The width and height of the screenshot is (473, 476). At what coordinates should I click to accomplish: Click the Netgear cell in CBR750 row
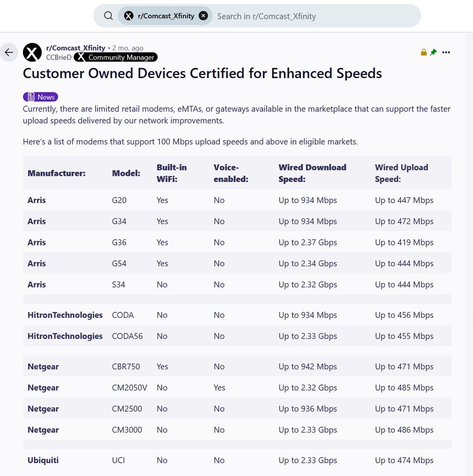pyautogui.click(x=43, y=367)
